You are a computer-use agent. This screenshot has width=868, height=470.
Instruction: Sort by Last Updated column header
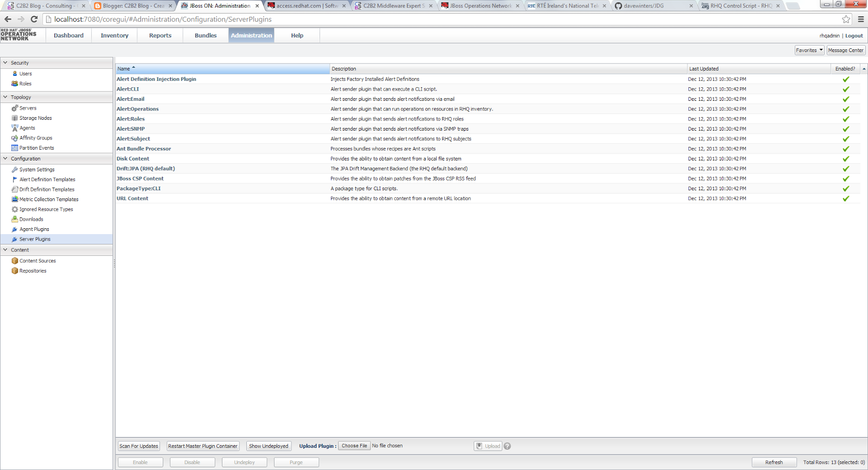[758, 69]
